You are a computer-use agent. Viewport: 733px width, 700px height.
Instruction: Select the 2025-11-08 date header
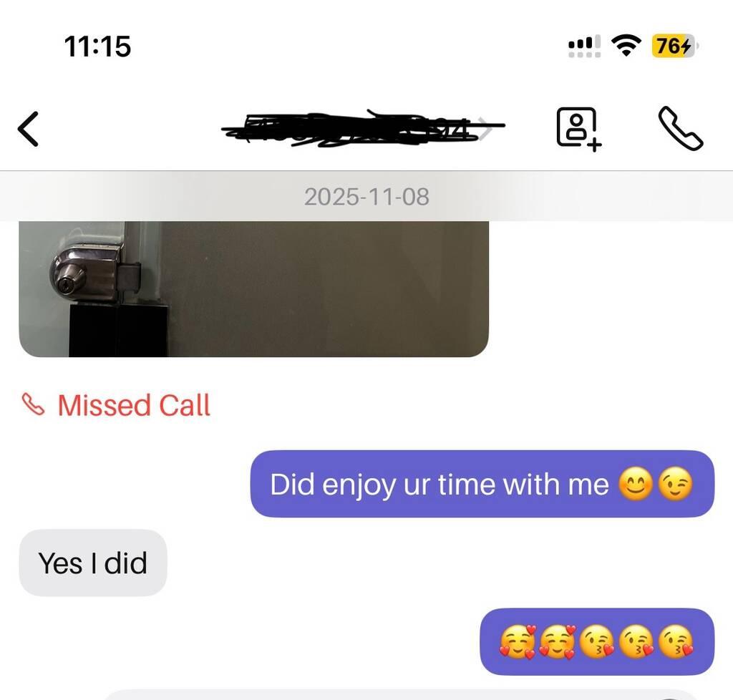366,197
